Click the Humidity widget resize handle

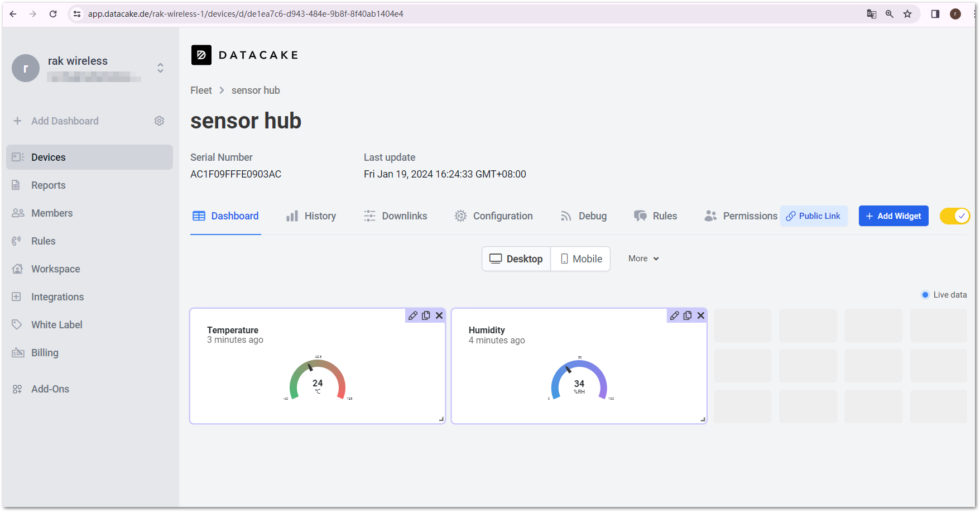[703, 419]
